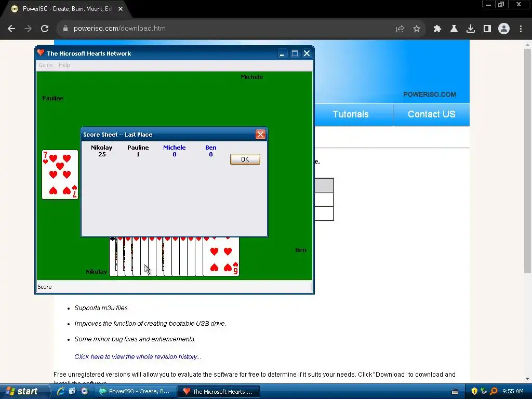Open Contact US tab on PowerISO site
Image resolution: width=532 pixels, height=399 pixels.
pyautogui.click(x=432, y=114)
